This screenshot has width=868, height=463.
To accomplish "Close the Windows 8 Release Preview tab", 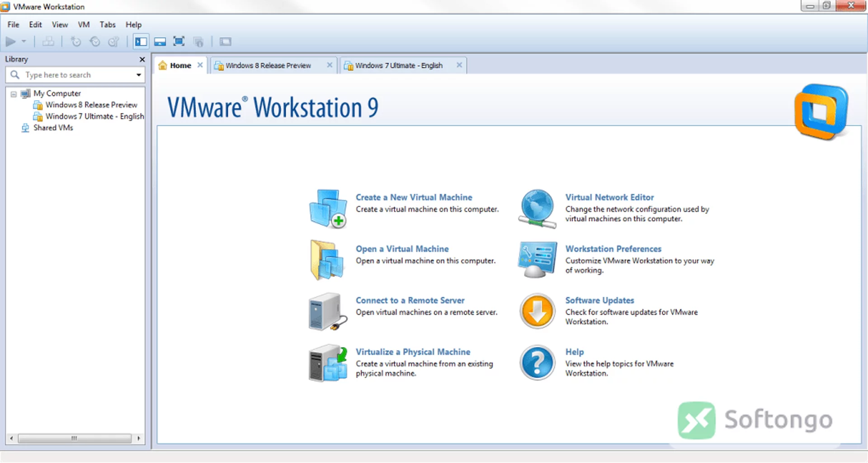I will click(x=330, y=65).
